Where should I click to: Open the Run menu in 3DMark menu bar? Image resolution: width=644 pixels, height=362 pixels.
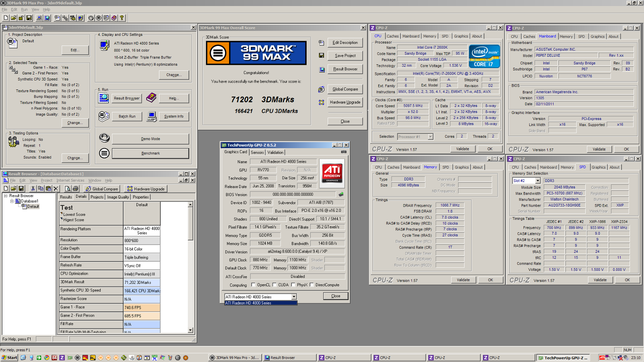click(24, 9)
